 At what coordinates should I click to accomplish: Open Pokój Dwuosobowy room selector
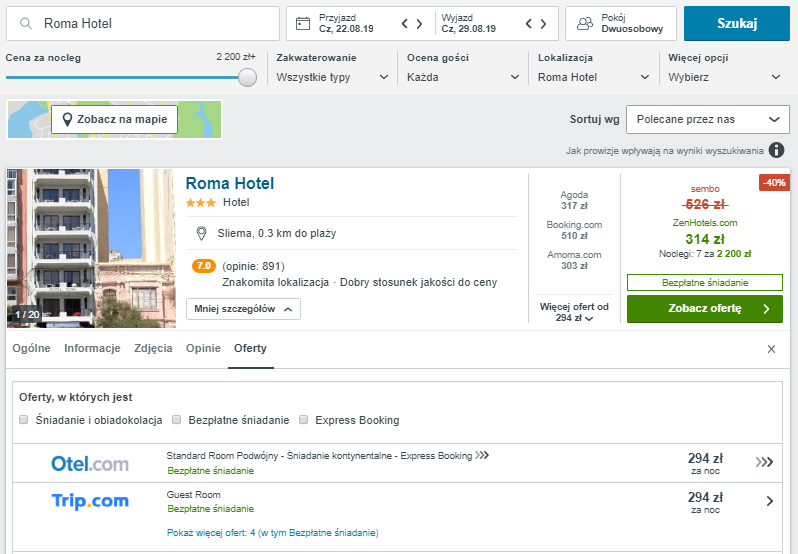point(620,23)
